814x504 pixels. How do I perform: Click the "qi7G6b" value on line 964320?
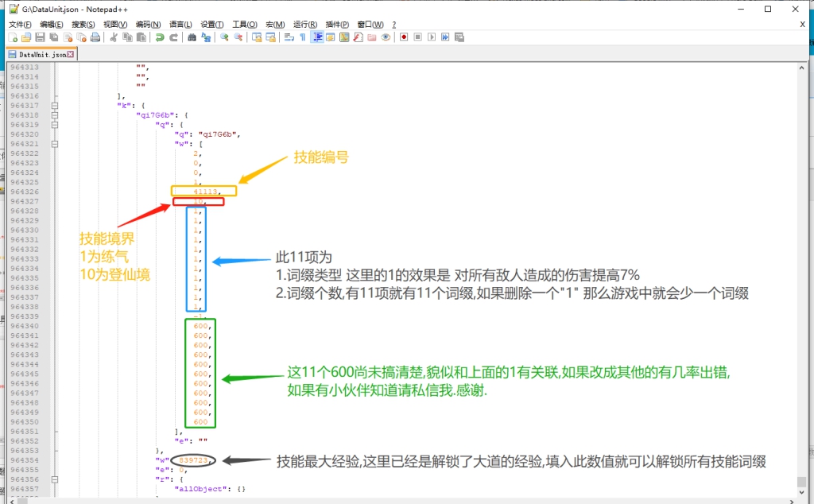(218, 134)
